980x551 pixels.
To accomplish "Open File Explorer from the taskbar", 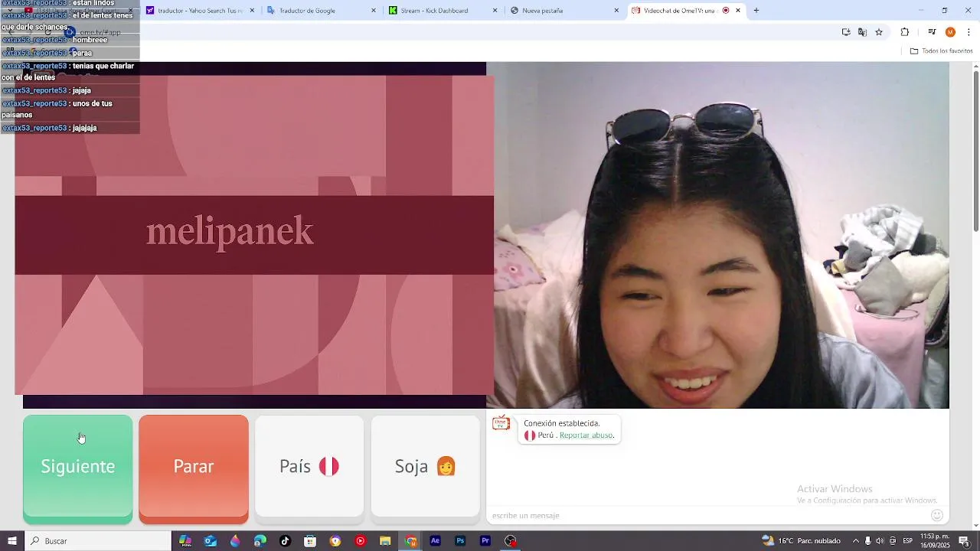I will (x=385, y=541).
